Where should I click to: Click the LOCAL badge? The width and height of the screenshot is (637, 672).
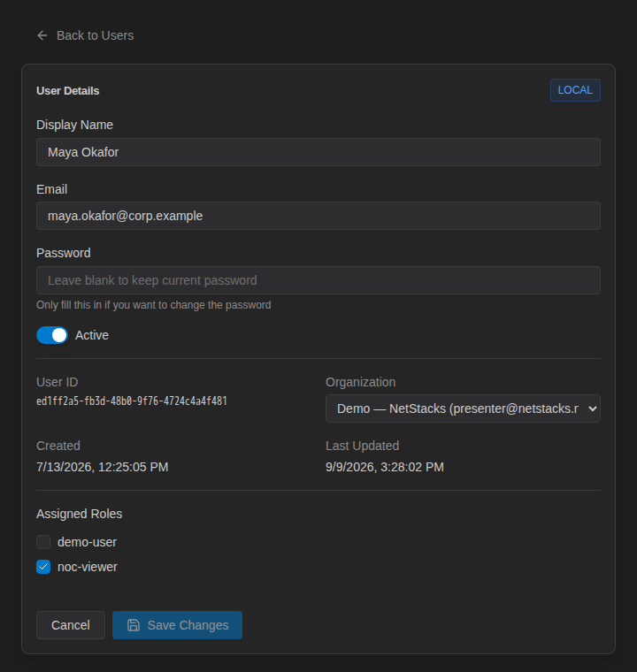click(x=575, y=90)
